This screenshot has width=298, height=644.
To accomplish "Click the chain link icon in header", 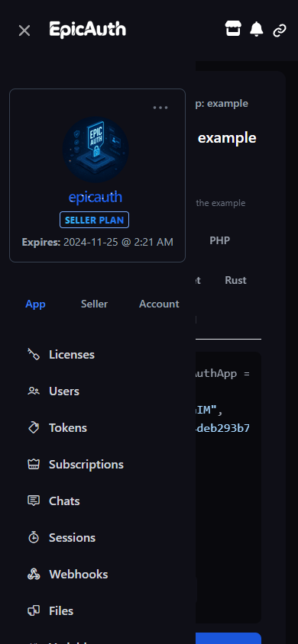I will click(280, 31).
